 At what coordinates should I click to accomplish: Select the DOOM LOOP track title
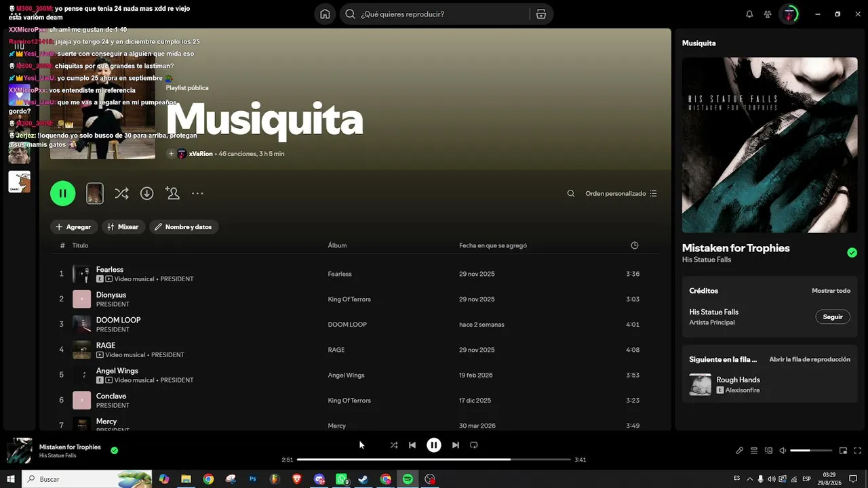(x=119, y=320)
